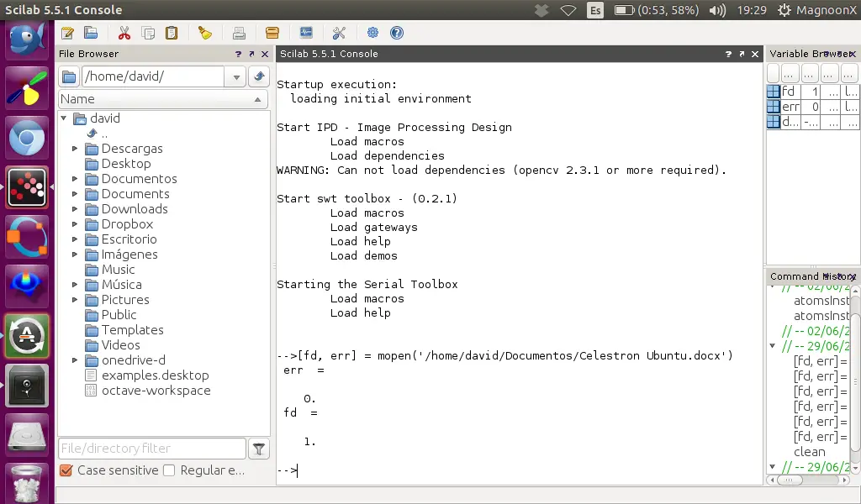Launch SciNotes editor from the toolbar

click(67, 33)
